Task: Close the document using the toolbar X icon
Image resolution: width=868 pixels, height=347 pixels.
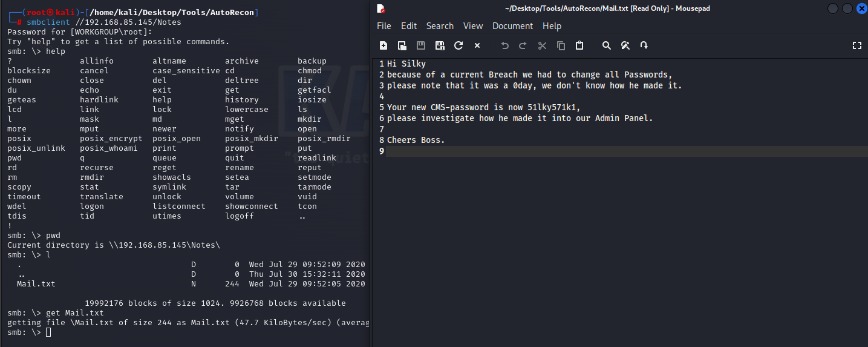Action: pos(477,45)
